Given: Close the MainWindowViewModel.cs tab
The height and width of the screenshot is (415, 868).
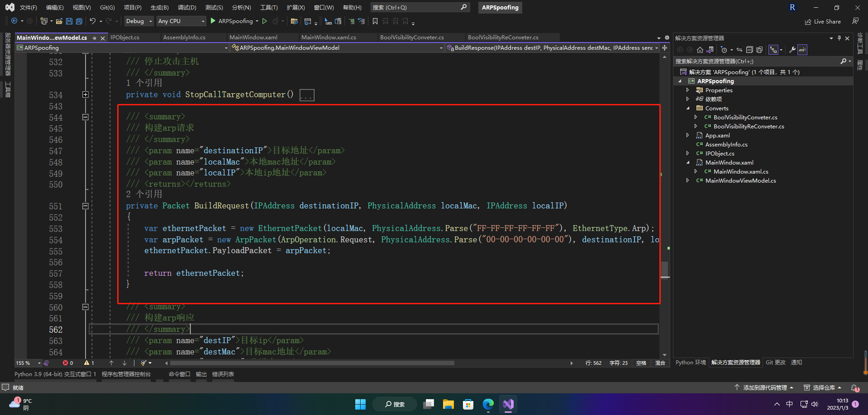Looking at the screenshot, I should [x=103, y=38].
